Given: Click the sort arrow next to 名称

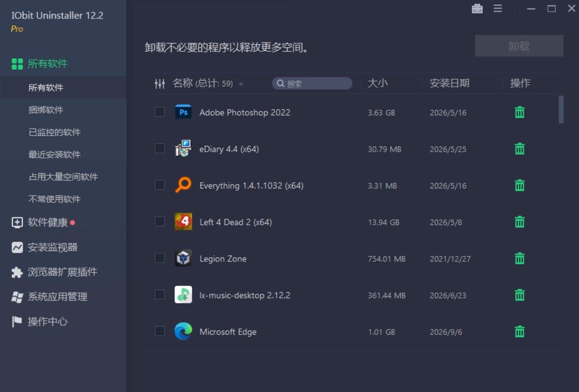Looking at the screenshot, I should [x=241, y=84].
